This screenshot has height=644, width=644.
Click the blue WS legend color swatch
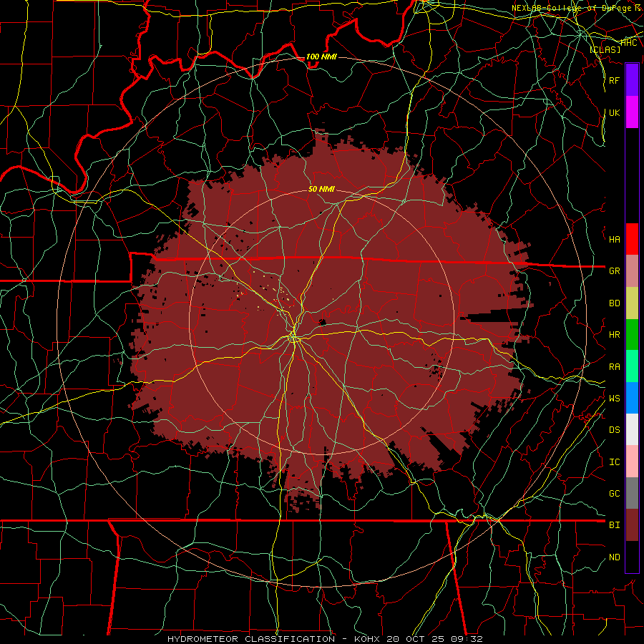click(x=632, y=398)
